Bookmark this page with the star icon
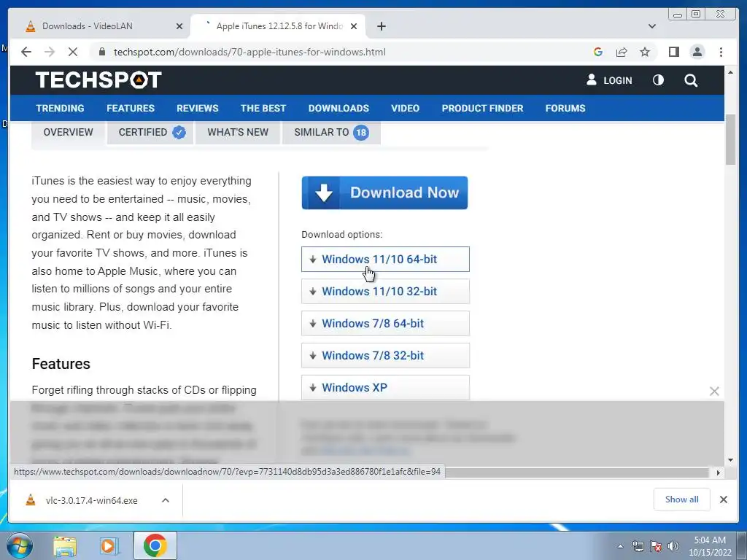 645,52
